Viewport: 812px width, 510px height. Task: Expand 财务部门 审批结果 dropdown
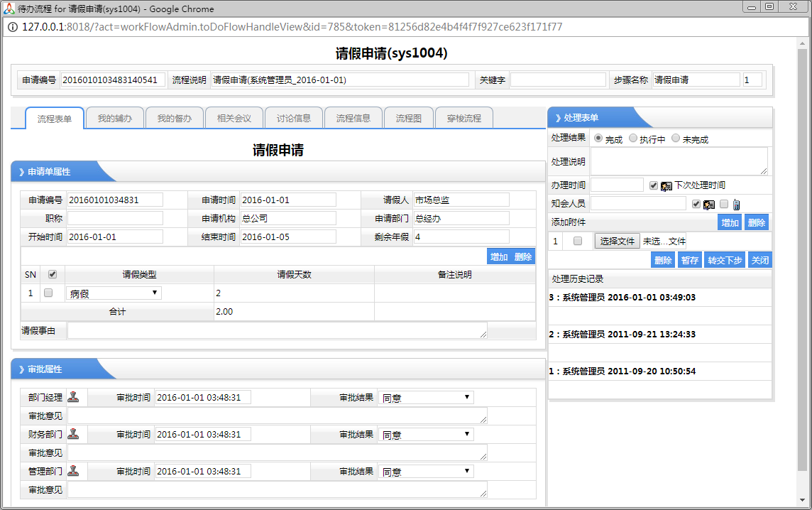[426, 435]
